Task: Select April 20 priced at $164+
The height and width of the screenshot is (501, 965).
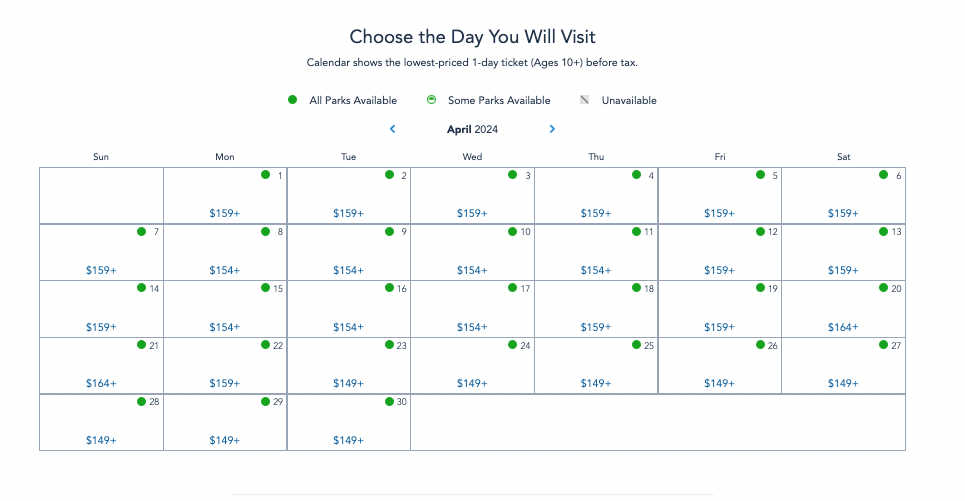Action: (843, 308)
